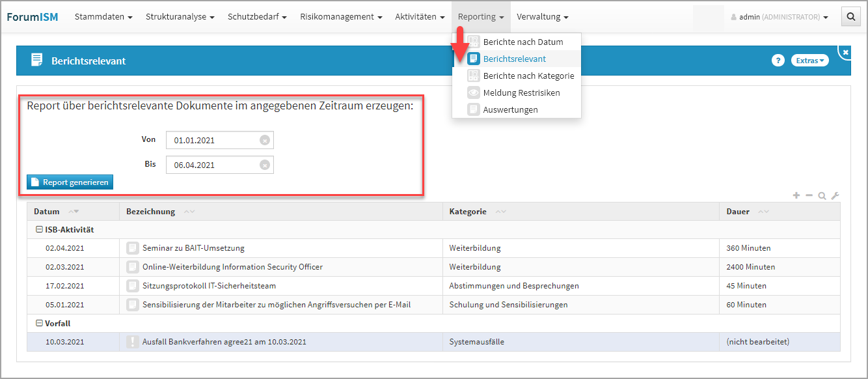Sort table by Datum column
Screen dimensions: 868x379
[x=47, y=212]
